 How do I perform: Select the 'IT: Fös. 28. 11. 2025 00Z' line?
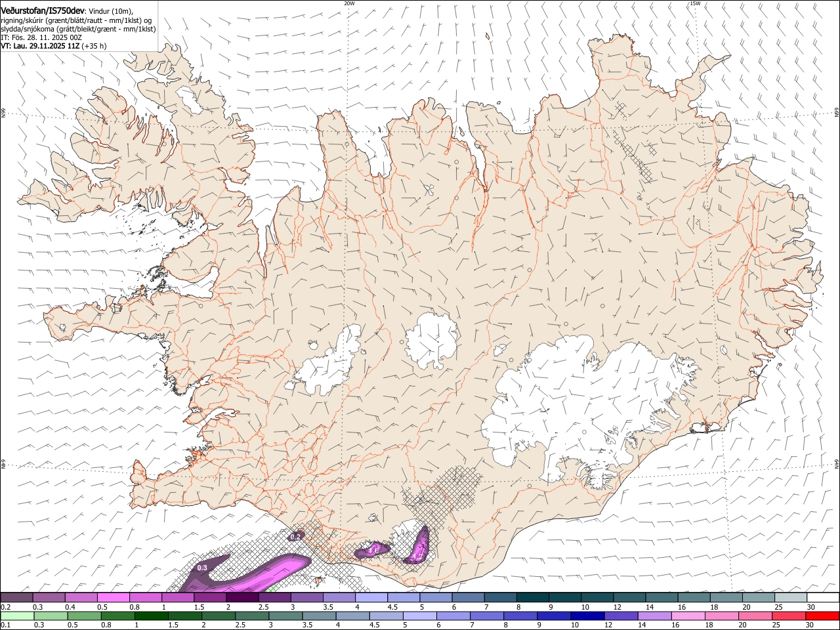(41, 37)
